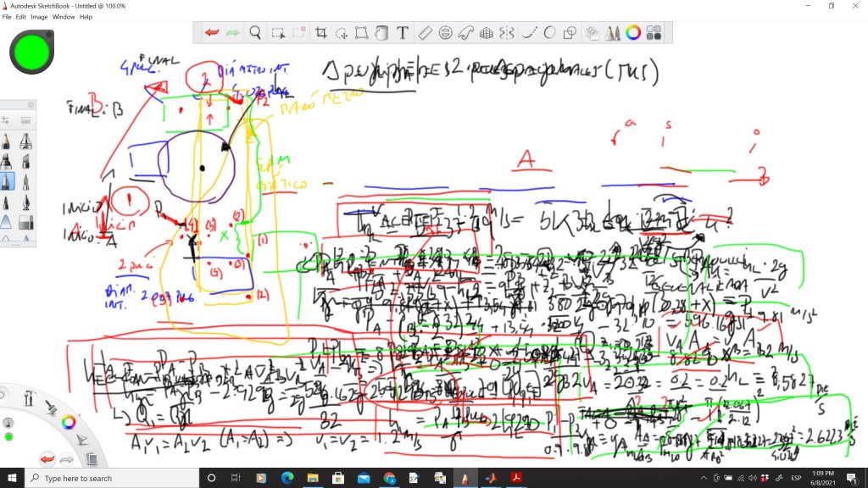Viewport: 868px width, 488px height.
Task: Select the highlighted Ballpoint pen brush
Action: click(7, 181)
